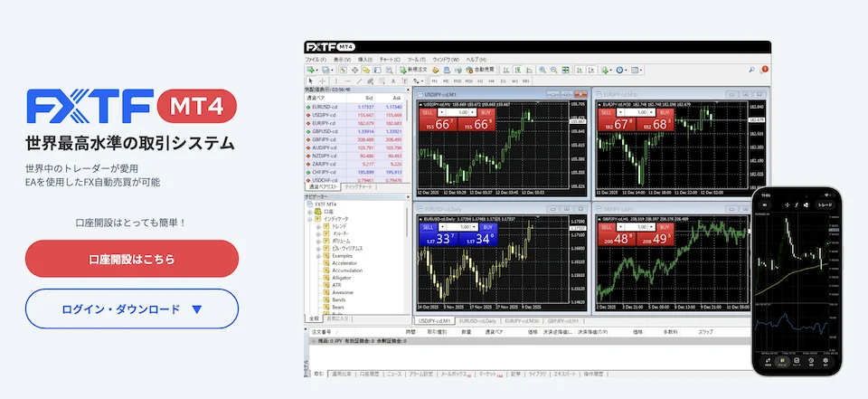This screenshot has width=868, height=399.
Task: Click the 口座開設はこちら red button
Action: tap(132, 259)
